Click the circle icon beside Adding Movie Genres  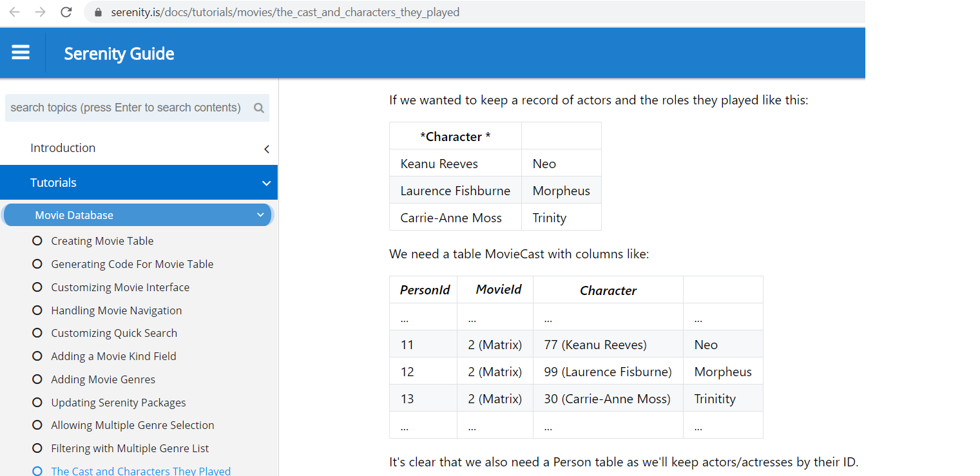click(x=37, y=379)
